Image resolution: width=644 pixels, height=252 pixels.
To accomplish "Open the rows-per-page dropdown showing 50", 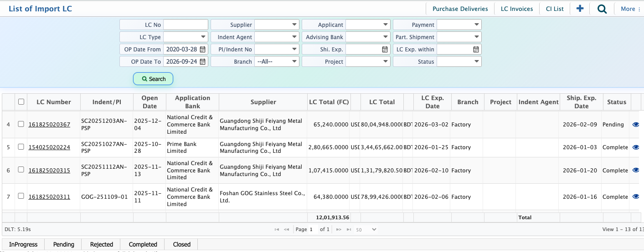I will [x=366, y=230].
